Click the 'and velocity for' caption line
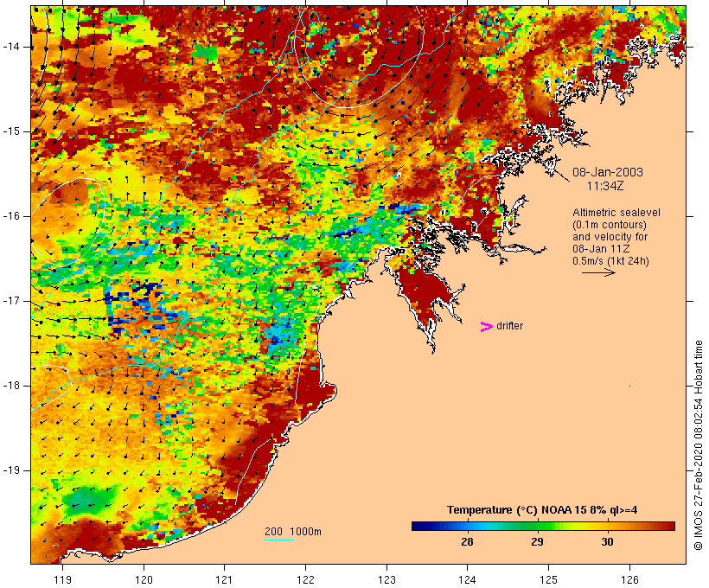709x588 pixels. 610,237
